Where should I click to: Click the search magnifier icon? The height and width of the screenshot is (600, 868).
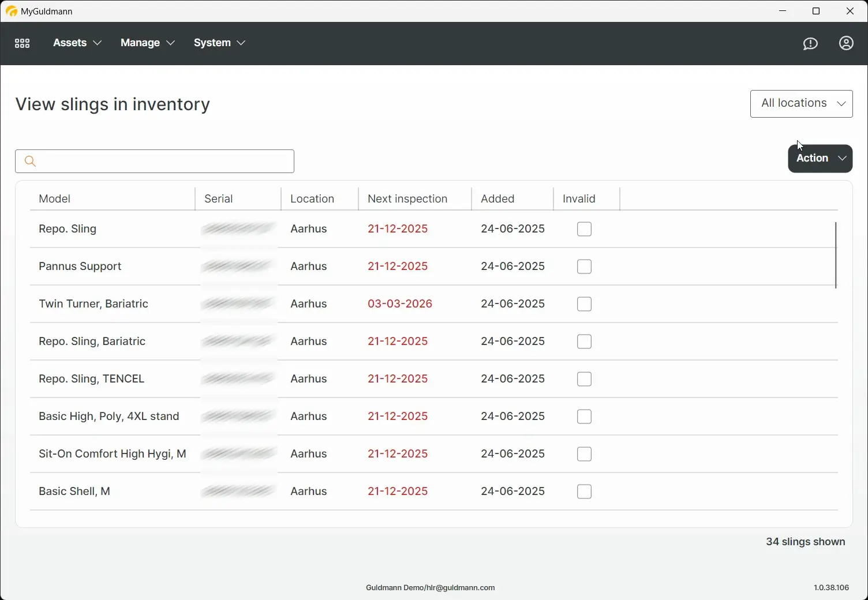pos(30,161)
